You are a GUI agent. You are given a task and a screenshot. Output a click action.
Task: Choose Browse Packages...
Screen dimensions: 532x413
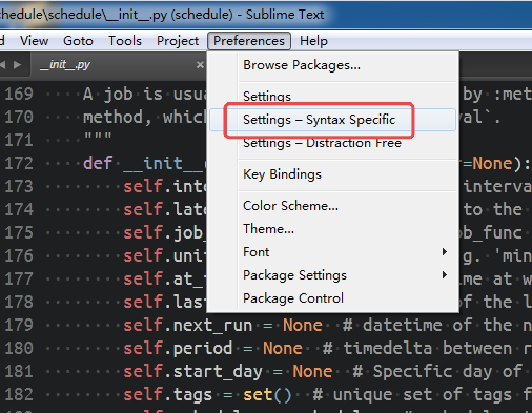tap(332, 65)
